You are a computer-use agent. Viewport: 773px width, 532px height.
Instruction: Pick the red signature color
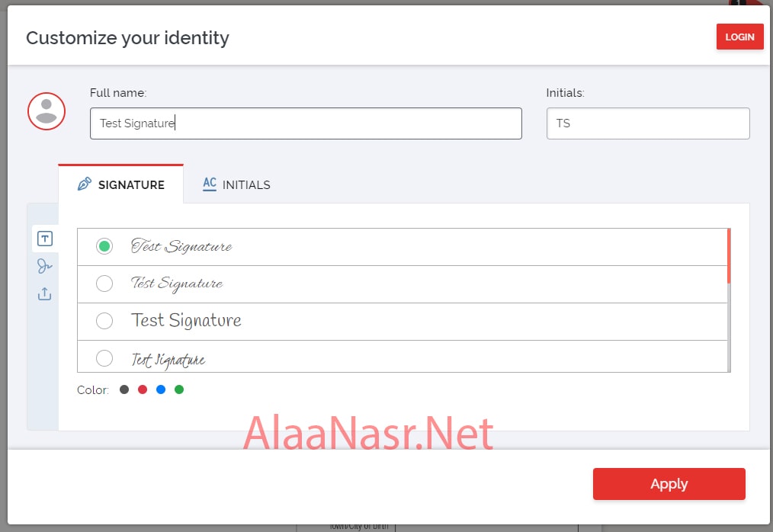pyautogui.click(x=143, y=389)
